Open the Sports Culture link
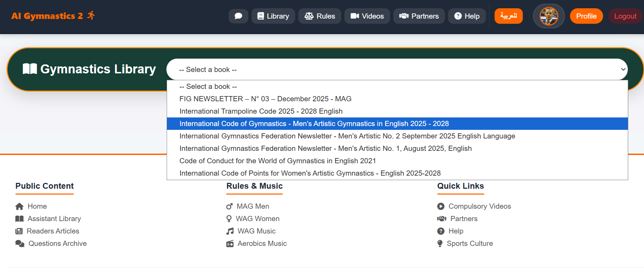Viewport: 644px width, 270px height. (470, 243)
